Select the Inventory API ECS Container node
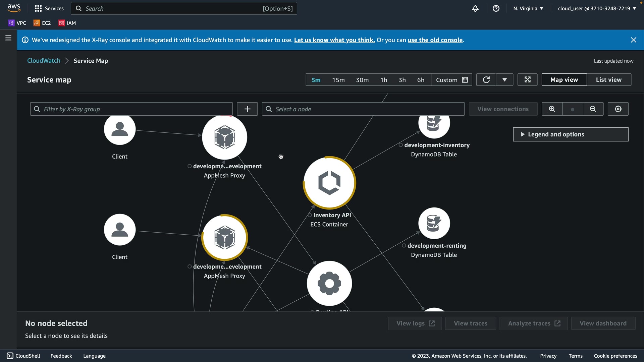 (x=329, y=183)
